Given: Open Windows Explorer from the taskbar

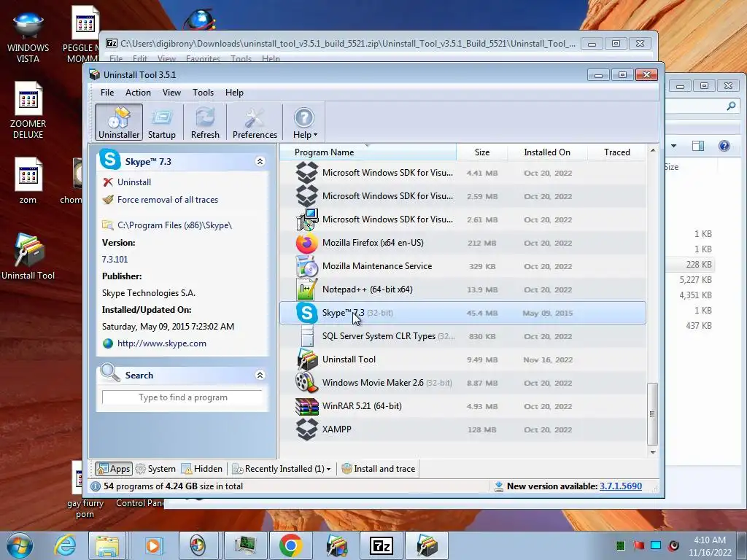Looking at the screenshot, I should 107,545.
